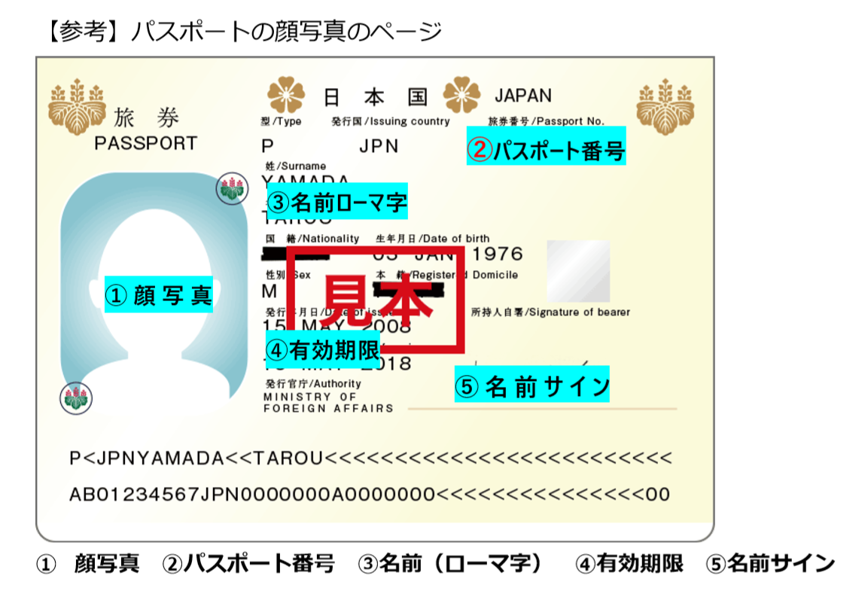Click the silver hologram square beside date of birth
Viewport: 868px width, 591px height.
coord(578,271)
